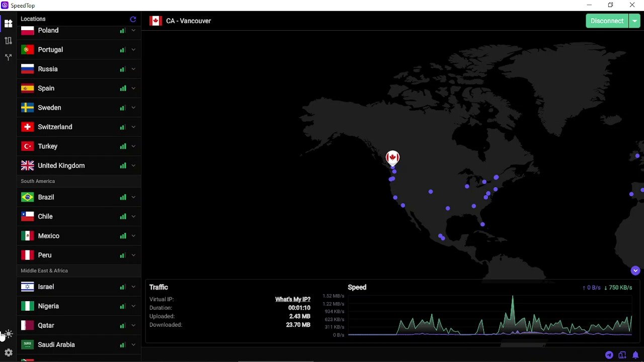This screenshot has width=644, height=362.
Task: Click the What's My IP? link
Action: [x=292, y=299]
